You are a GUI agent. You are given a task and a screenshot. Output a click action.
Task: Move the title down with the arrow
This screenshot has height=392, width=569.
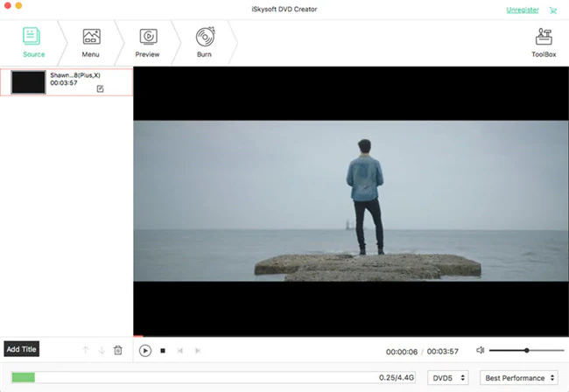pyautogui.click(x=102, y=350)
